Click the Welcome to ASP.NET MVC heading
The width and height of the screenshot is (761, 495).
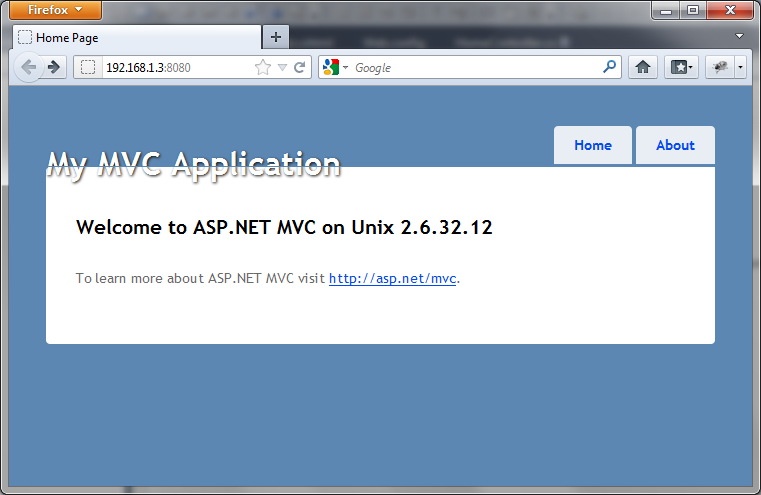(284, 227)
